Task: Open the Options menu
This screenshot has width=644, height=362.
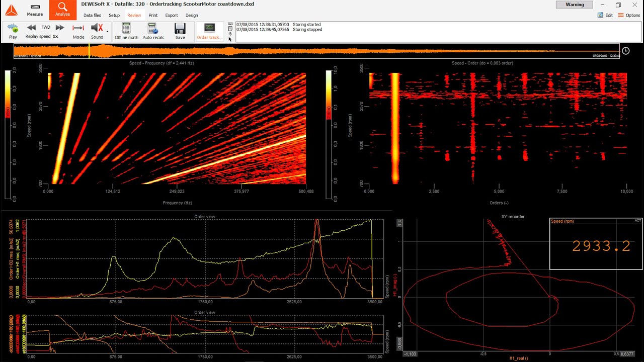Action: coord(629,15)
